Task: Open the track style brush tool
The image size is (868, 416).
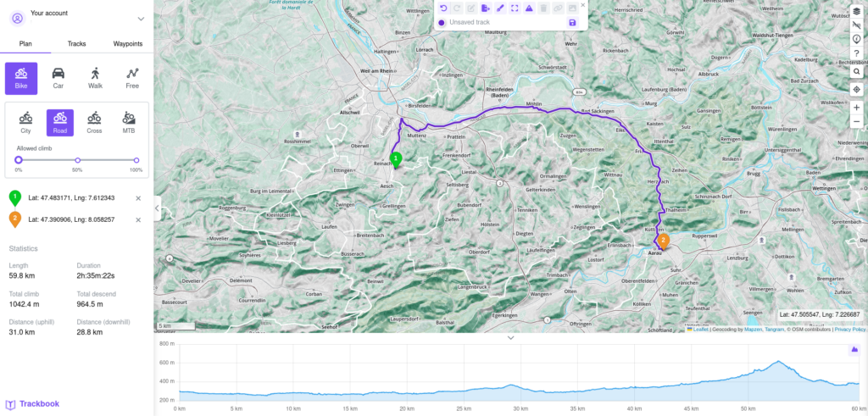Action: (500, 8)
